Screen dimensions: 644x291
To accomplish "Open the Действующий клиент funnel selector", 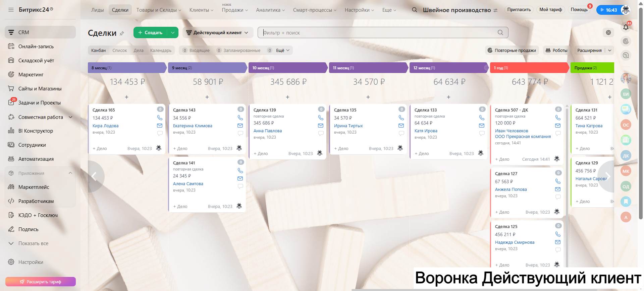I will tap(218, 32).
